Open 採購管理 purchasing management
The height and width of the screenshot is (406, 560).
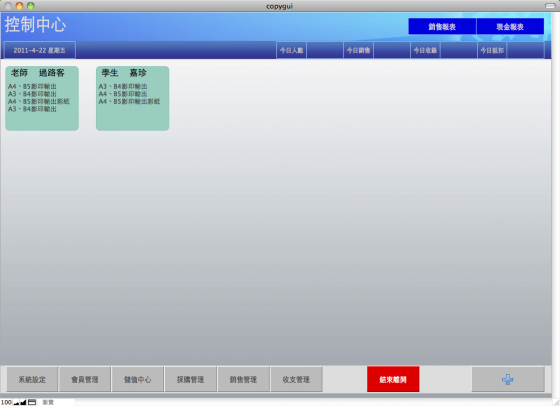pyautogui.click(x=190, y=379)
